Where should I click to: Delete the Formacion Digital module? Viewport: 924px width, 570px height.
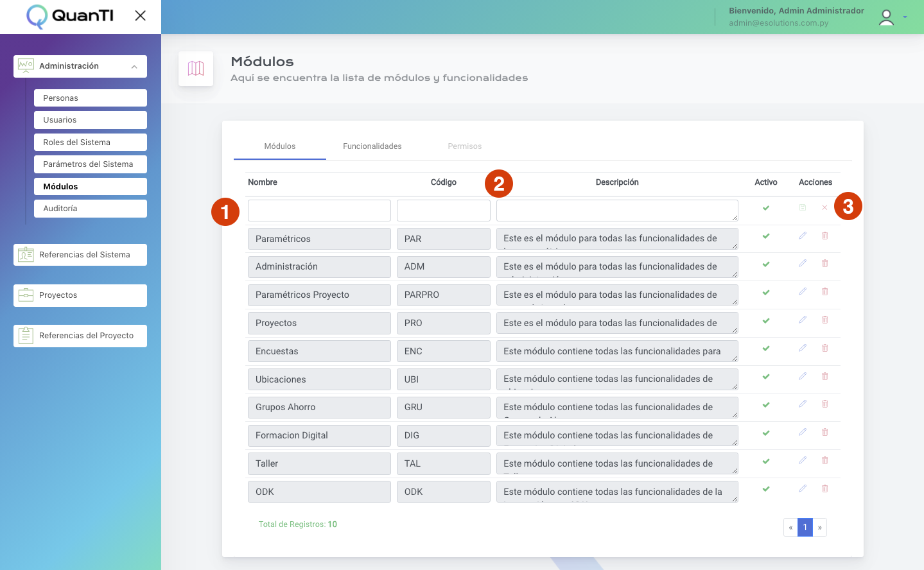[825, 432]
